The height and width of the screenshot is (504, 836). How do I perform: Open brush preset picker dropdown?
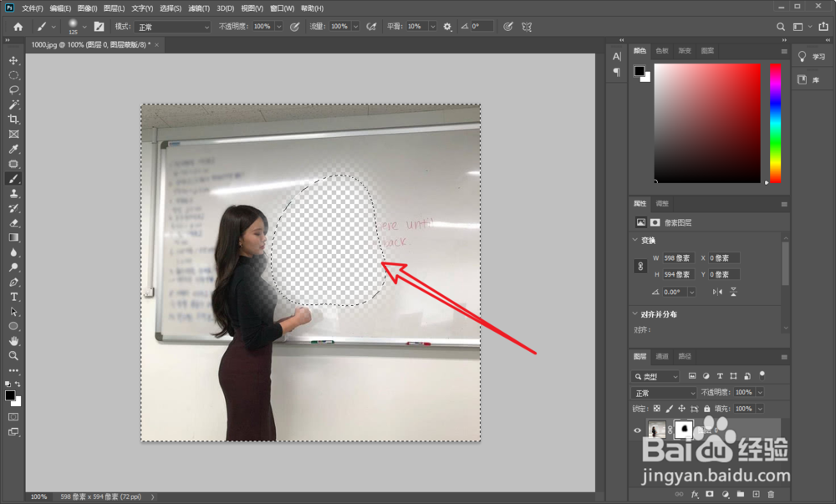coord(84,27)
